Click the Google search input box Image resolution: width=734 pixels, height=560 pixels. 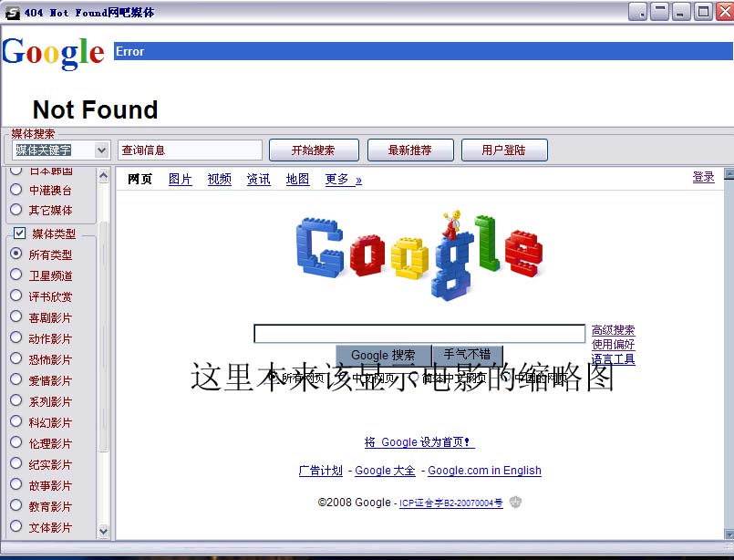419,334
